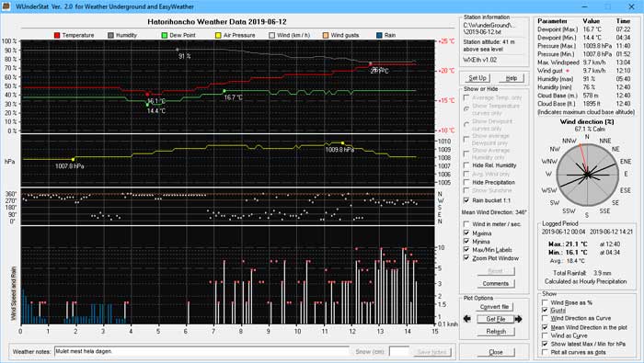Enable Wind in meter / sec. checkbox

466,224
